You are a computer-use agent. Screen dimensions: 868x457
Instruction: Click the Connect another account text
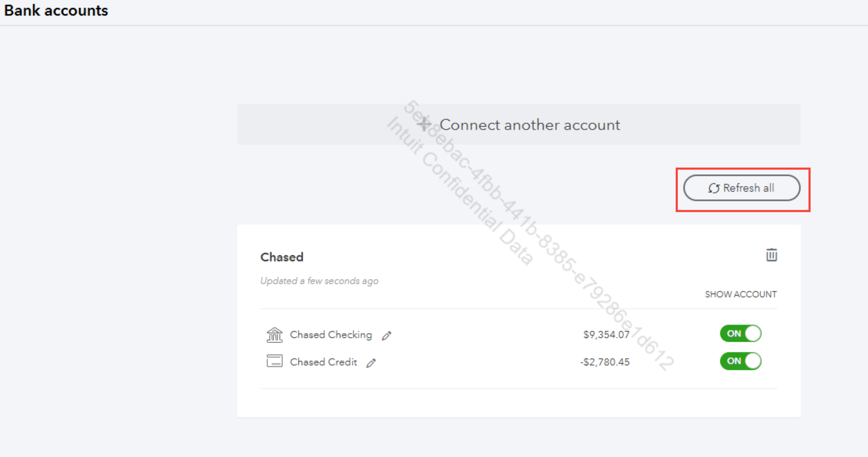[x=530, y=125]
